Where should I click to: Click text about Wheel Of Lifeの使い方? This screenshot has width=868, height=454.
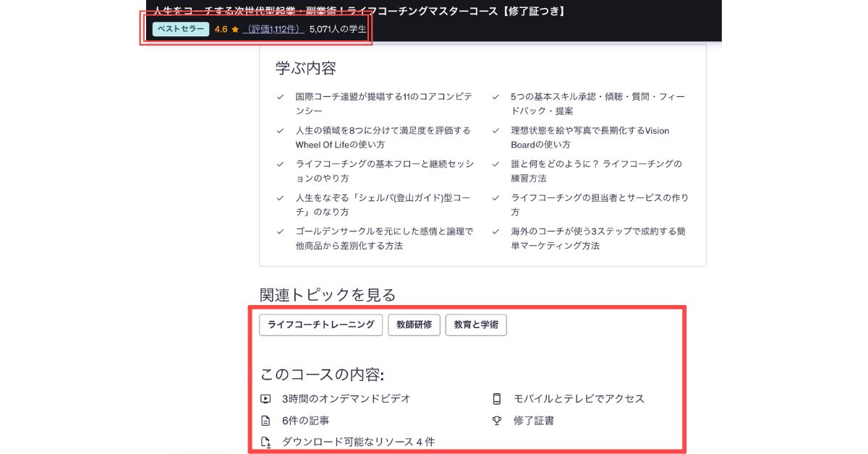coord(383,137)
